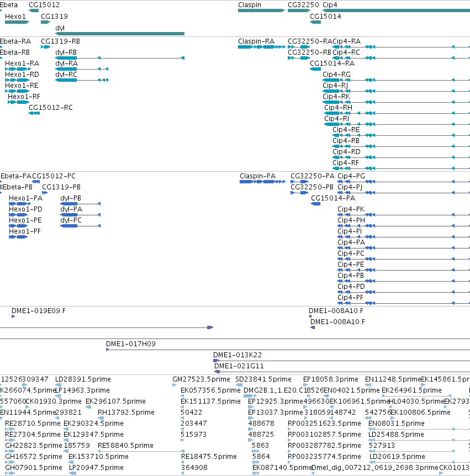Select clone label DME1-019E09.F
Image resolution: width=470 pixels, height=476 pixels.
pyautogui.click(x=39, y=311)
